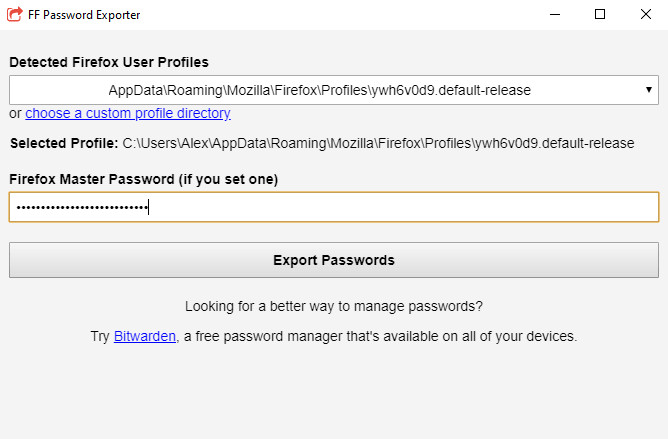Click the 'Looking for a better way' text
This screenshot has height=439, width=668.
(x=333, y=307)
